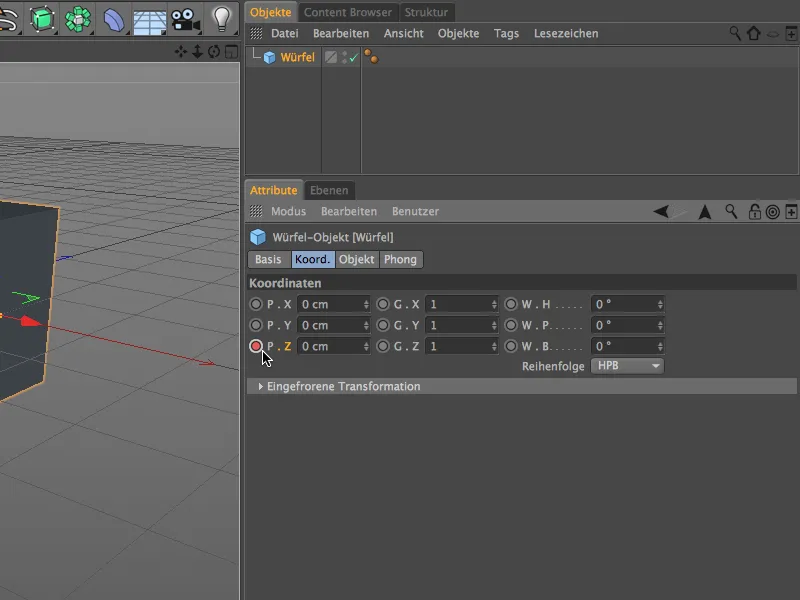Click the G . X value stepper arrows
The width and height of the screenshot is (800, 600).
coord(494,305)
